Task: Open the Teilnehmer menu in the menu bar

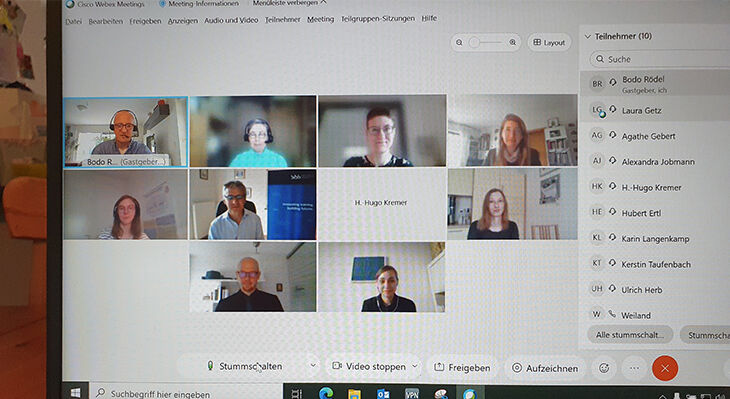Action: [x=283, y=20]
